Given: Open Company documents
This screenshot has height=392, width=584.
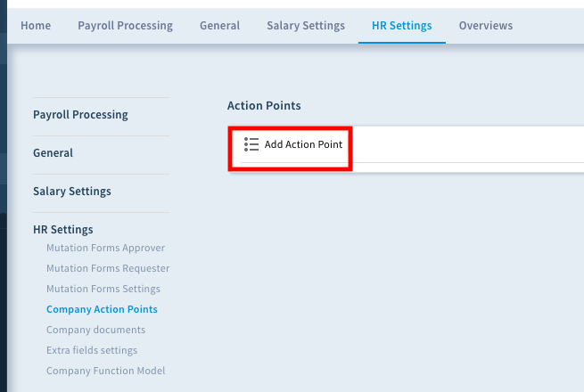Looking at the screenshot, I should 95,330.
